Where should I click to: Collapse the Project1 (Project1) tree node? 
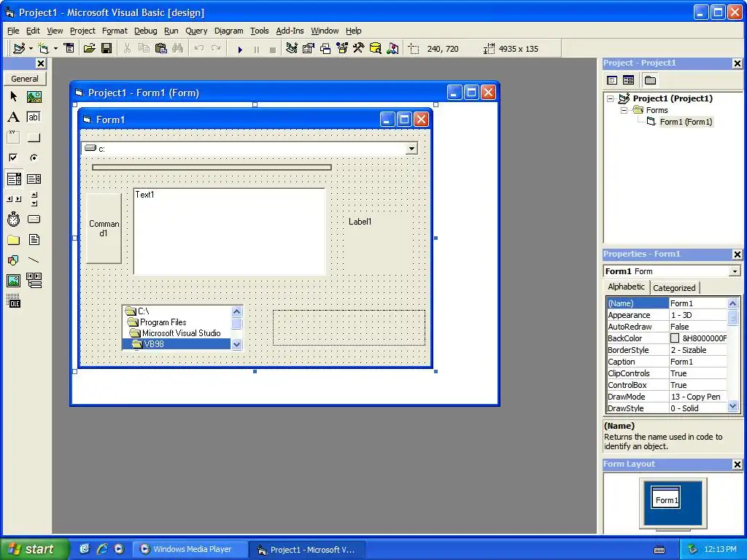(x=610, y=98)
